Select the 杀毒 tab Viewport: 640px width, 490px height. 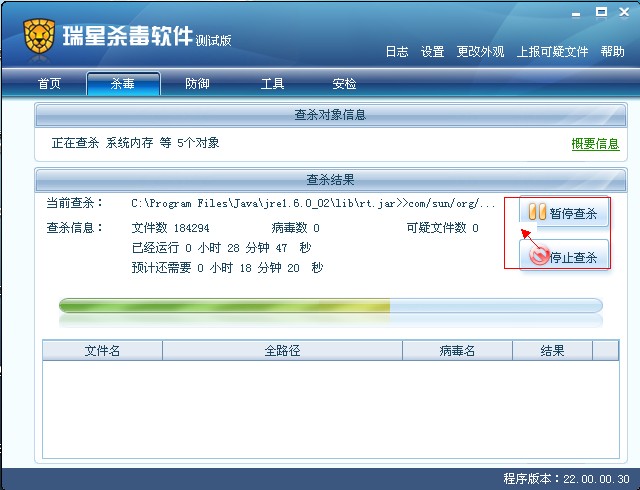pyautogui.click(x=123, y=84)
